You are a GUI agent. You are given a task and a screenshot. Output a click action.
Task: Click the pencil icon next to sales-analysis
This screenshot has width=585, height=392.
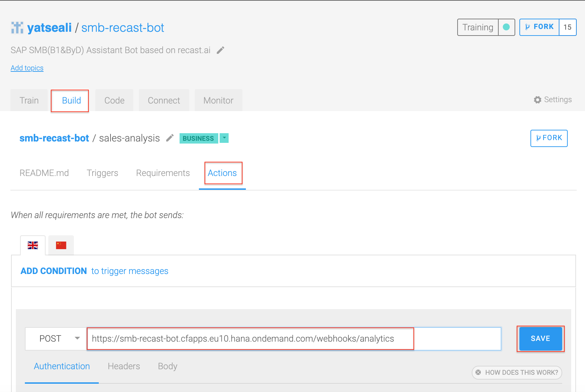pos(170,138)
